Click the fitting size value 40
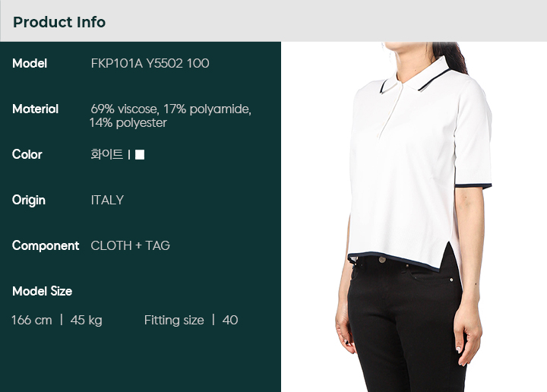The height and width of the screenshot is (392, 547). 230,320
